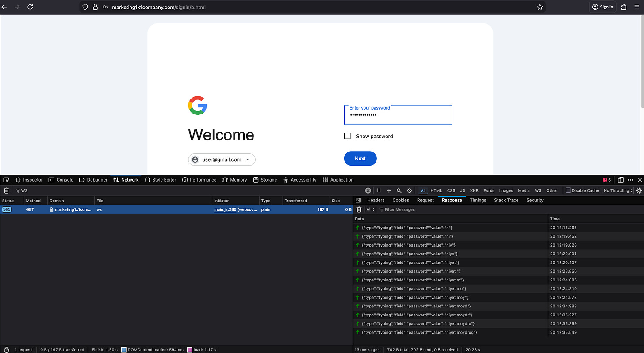Open the Timings details tab
The height and width of the screenshot is (353, 644).
click(x=478, y=200)
